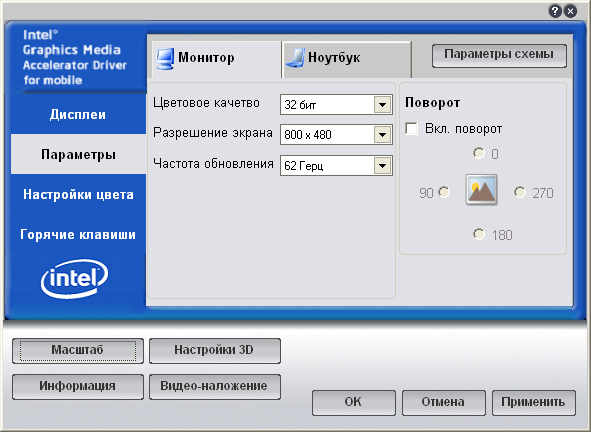
Task: Select the 90 degrees rotation radio
Action: click(444, 192)
